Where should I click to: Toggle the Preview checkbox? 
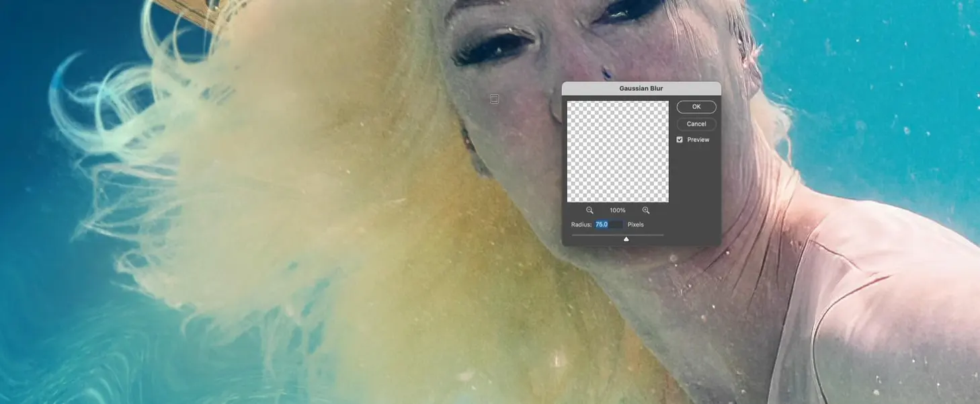680,140
